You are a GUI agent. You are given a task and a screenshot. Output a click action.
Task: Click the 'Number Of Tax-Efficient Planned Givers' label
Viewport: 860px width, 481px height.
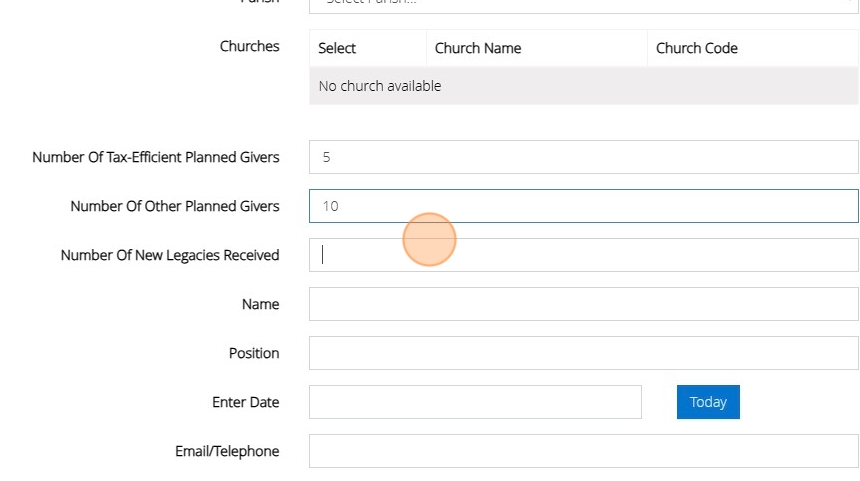coord(156,157)
